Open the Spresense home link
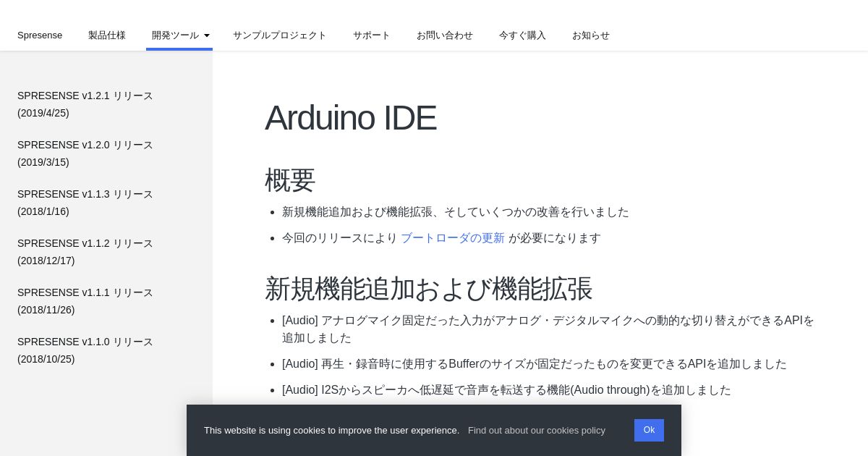The height and width of the screenshot is (456, 868). tap(40, 35)
